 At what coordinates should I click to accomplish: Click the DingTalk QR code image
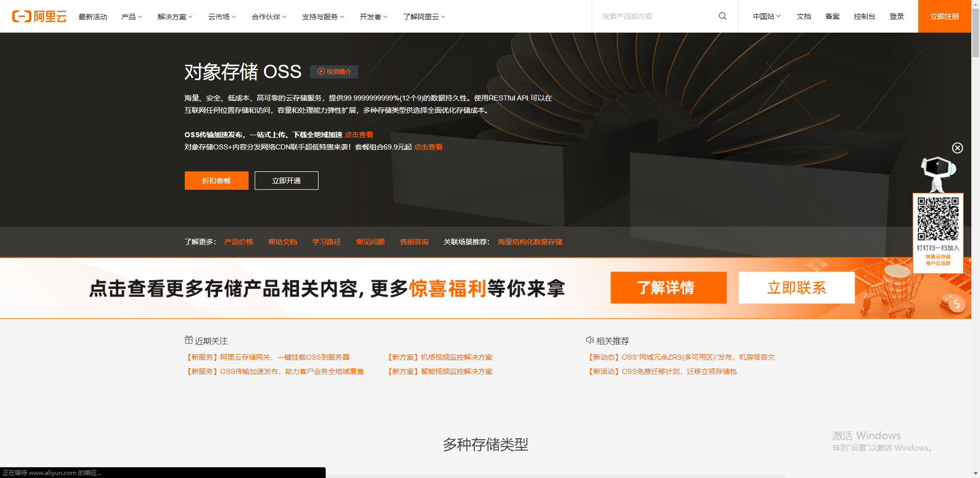tap(938, 219)
